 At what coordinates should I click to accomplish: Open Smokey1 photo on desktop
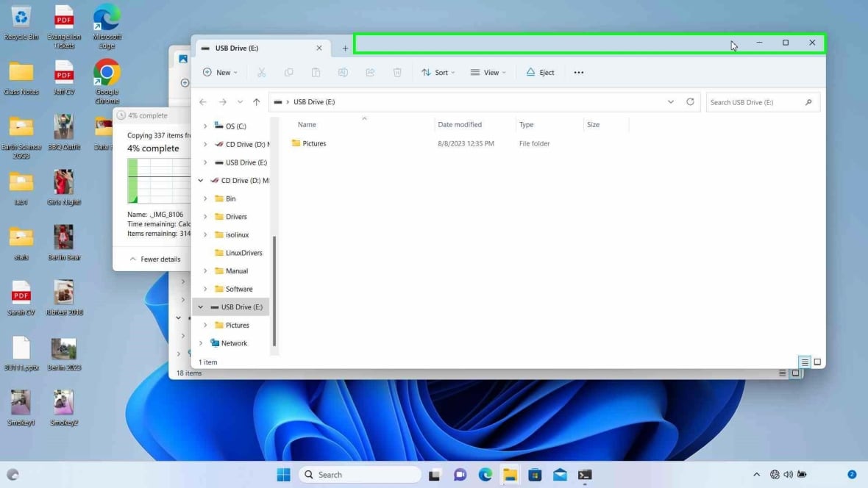tap(21, 408)
